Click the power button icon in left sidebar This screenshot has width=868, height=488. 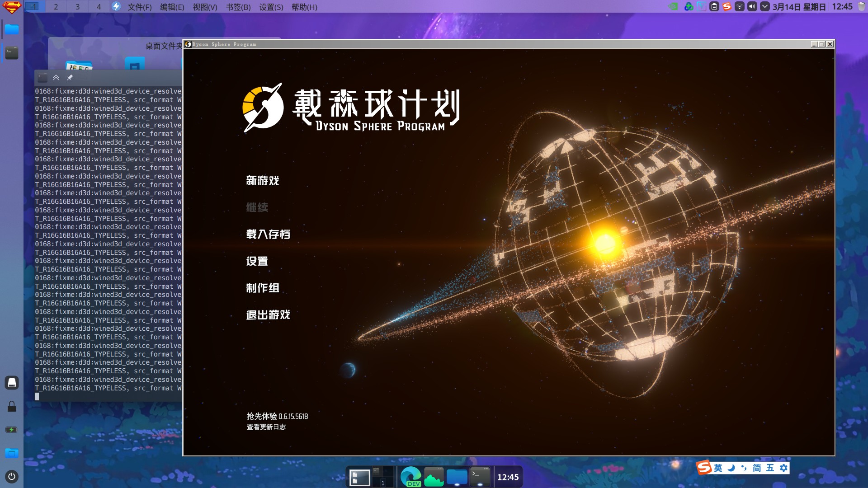[x=12, y=476]
